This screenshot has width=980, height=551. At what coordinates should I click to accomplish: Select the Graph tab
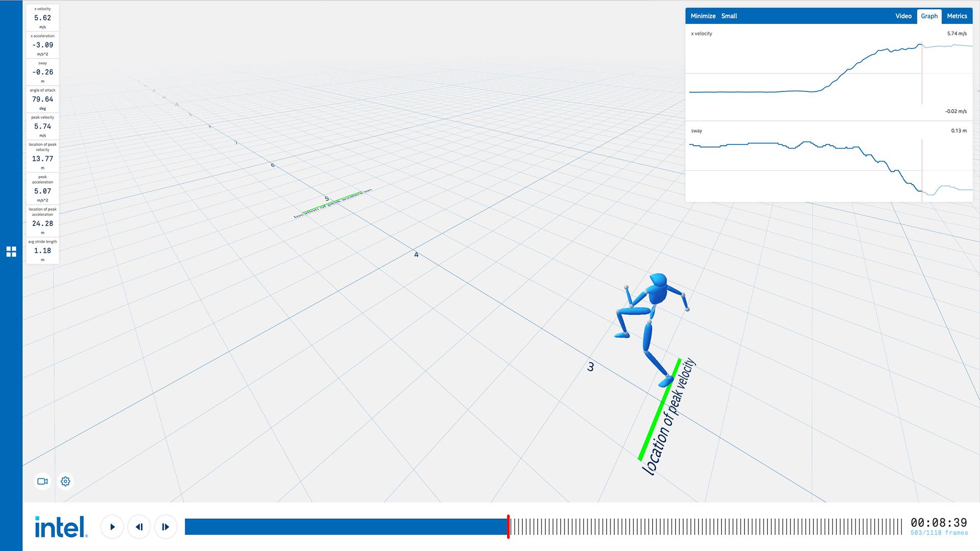pyautogui.click(x=929, y=16)
